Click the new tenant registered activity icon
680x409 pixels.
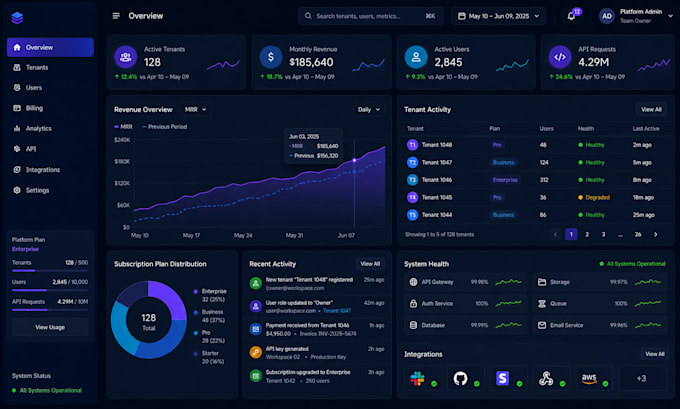(255, 283)
